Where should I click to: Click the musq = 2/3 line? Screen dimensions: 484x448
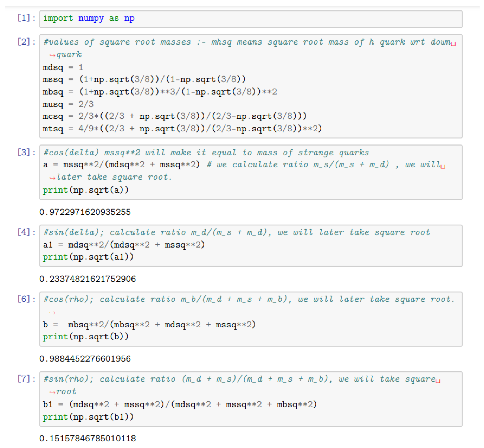[68, 104]
